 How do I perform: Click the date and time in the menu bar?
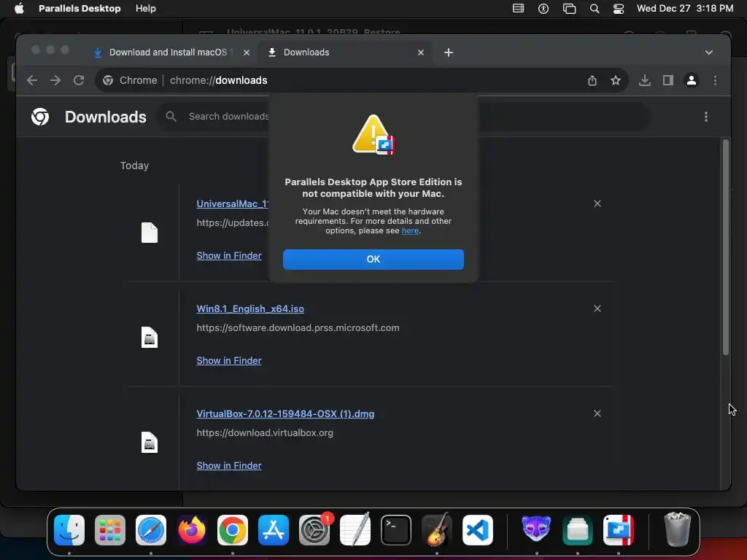tap(684, 8)
